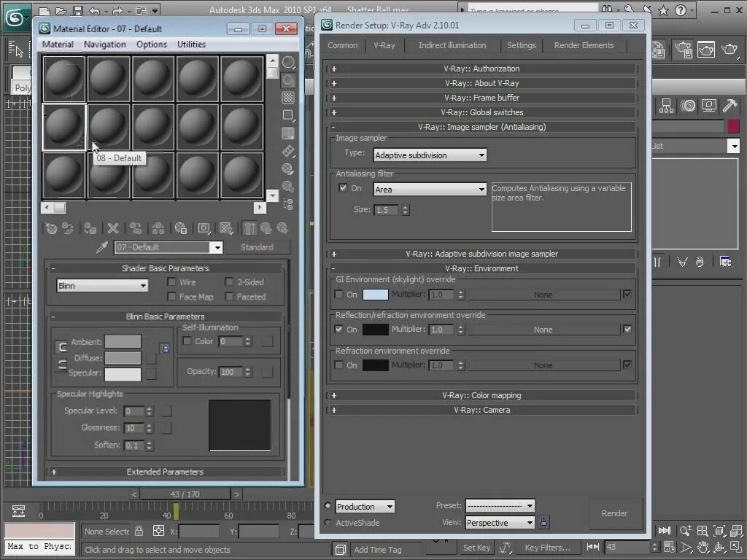The width and height of the screenshot is (747, 560).
Task: Click the Render button
Action: click(614, 513)
